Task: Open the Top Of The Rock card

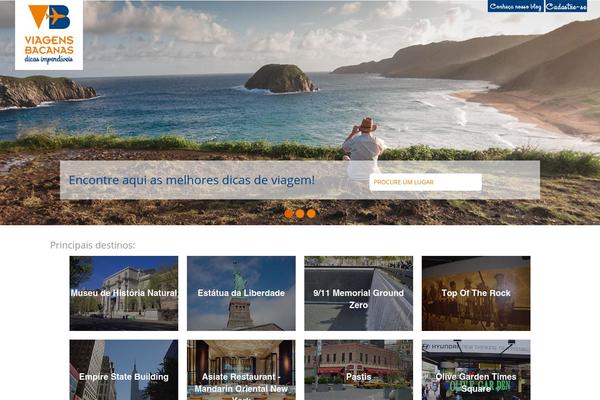Action: point(476,293)
